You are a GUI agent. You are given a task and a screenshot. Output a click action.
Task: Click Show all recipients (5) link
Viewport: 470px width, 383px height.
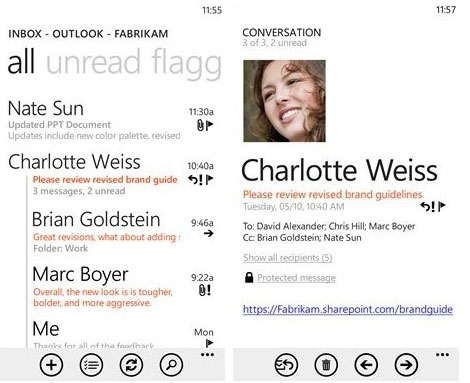click(x=287, y=258)
